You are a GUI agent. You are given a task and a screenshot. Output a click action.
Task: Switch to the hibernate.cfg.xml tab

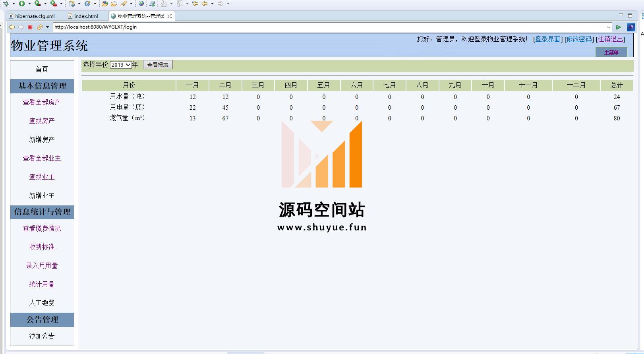click(x=32, y=16)
